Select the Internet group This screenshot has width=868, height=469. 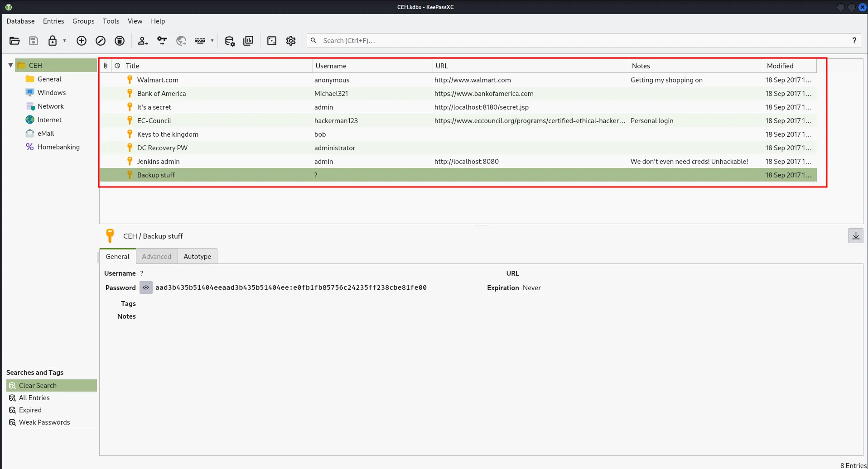[x=49, y=120]
